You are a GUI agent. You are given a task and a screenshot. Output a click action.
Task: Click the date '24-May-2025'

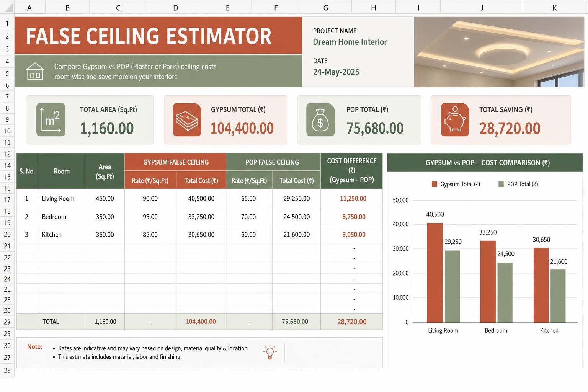[336, 72]
